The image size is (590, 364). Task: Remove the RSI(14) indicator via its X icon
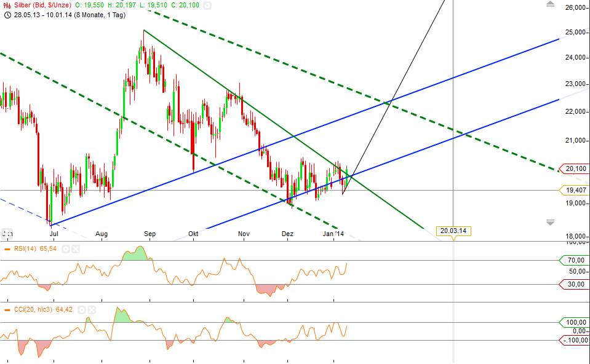[x=76, y=249]
